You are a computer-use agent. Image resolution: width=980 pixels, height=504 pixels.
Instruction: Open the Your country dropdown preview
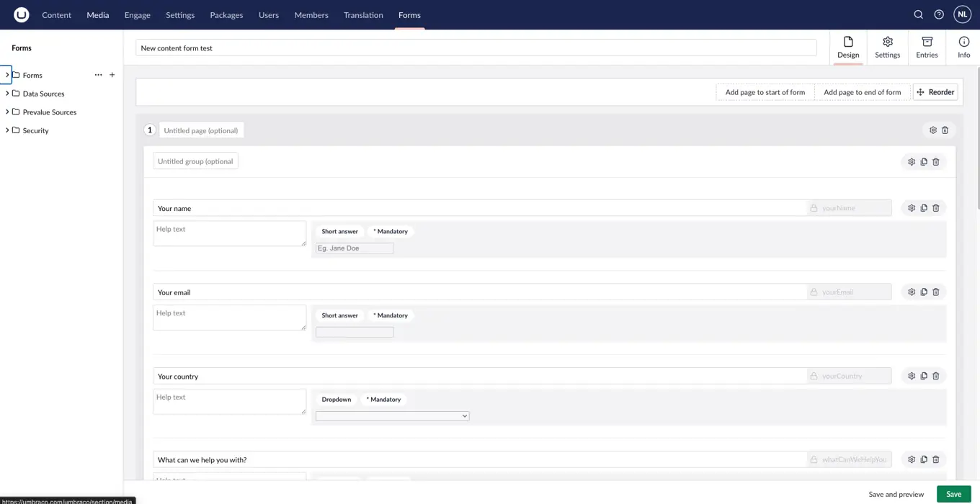[392, 416]
